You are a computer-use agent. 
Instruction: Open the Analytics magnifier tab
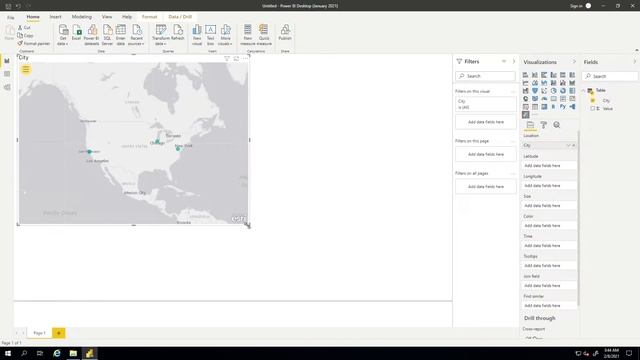click(x=557, y=125)
